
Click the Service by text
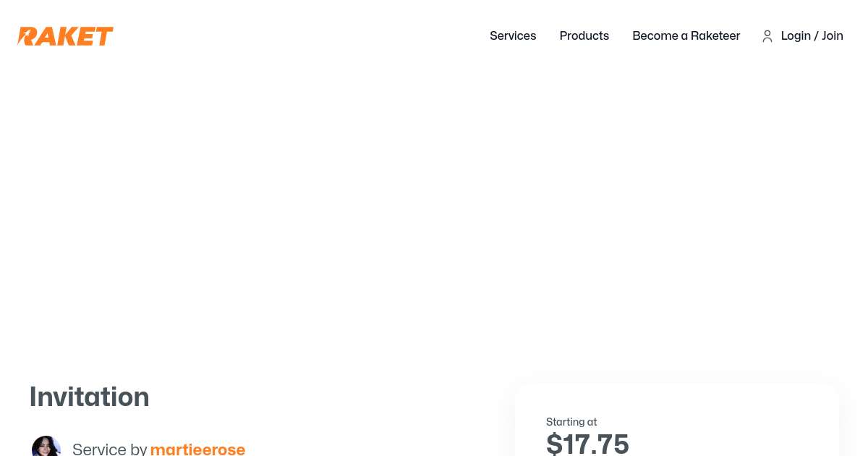pyautogui.click(x=109, y=449)
